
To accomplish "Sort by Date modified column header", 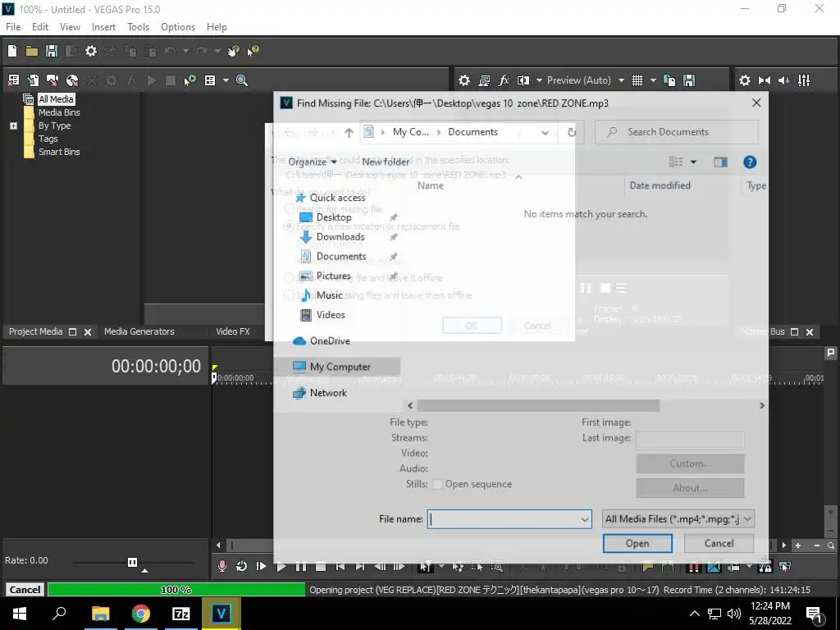I will [x=660, y=185].
